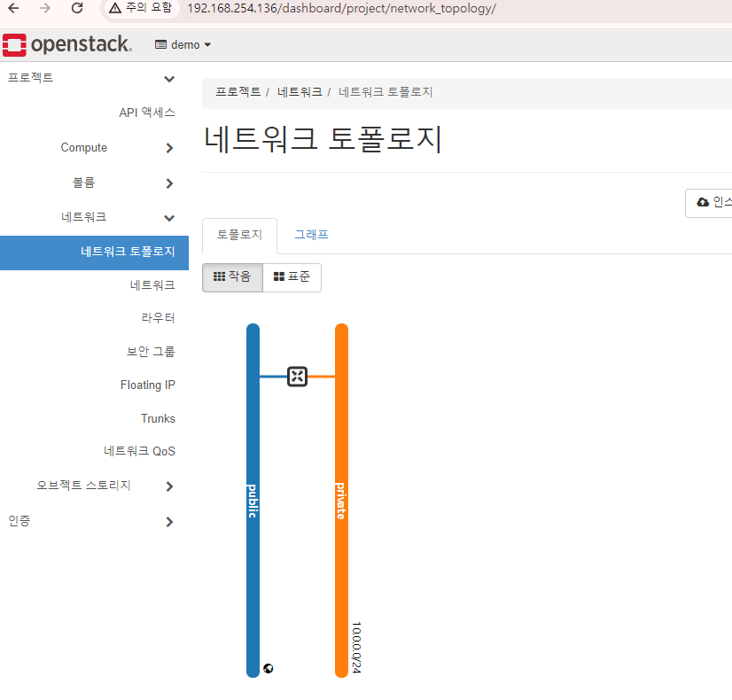Click 오브젝트 스토리지 label in sidebar

pyautogui.click(x=83, y=486)
